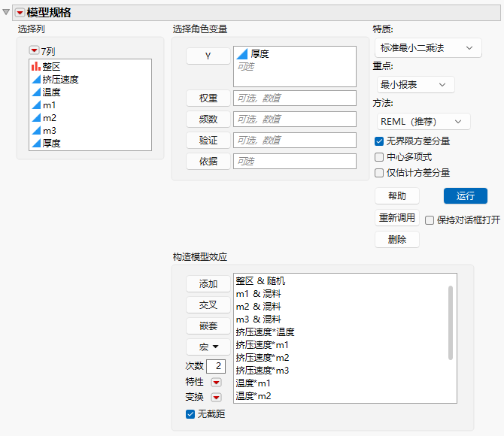This screenshot has height=436, width=504.
Task: Click the model effects list scrollbar
Action: tap(451, 322)
